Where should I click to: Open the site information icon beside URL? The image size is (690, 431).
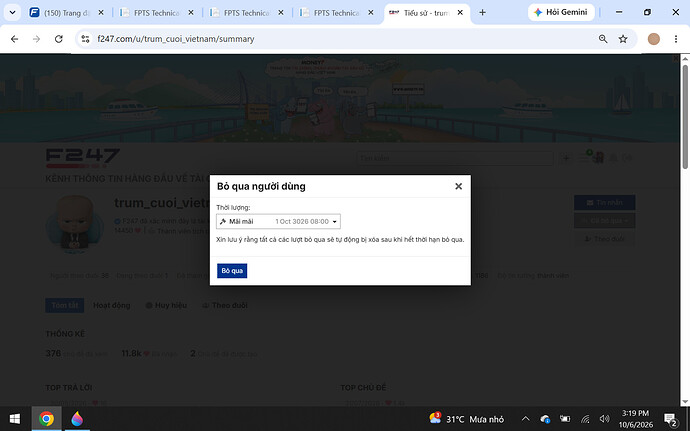point(85,39)
